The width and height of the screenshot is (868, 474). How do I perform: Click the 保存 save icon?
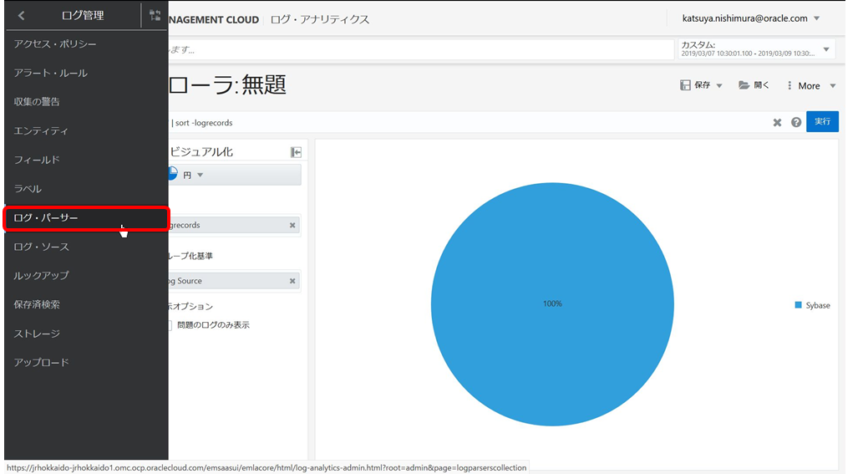click(685, 85)
